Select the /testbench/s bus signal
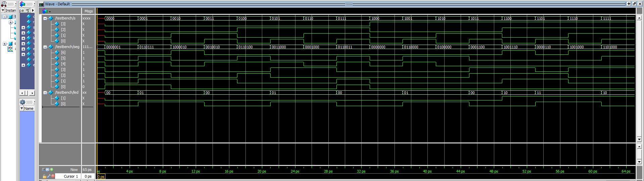The width and height of the screenshot is (644, 181). pos(65,18)
